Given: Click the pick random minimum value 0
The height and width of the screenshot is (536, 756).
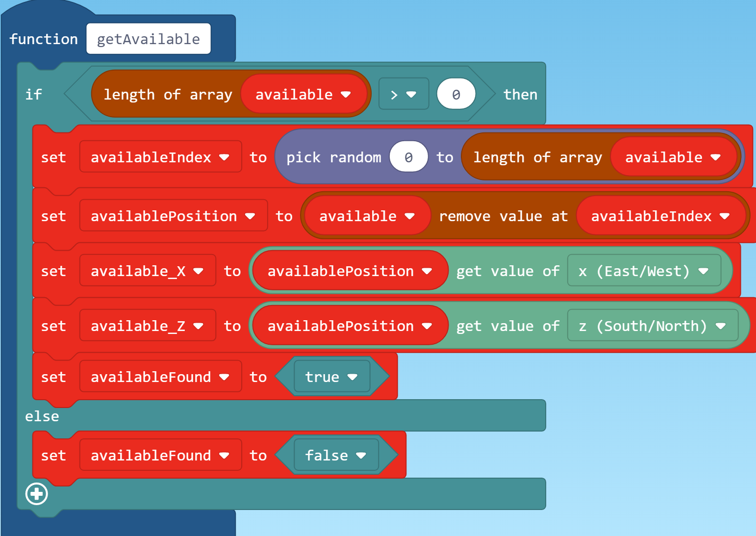Looking at the screenshot, I should [x=408, y=157].
